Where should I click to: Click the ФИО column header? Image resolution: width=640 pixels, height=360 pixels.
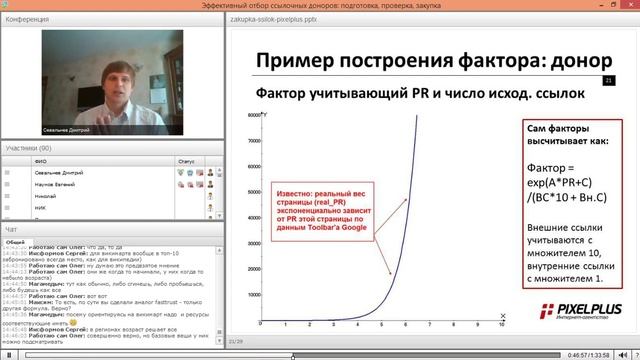[103, 161]
